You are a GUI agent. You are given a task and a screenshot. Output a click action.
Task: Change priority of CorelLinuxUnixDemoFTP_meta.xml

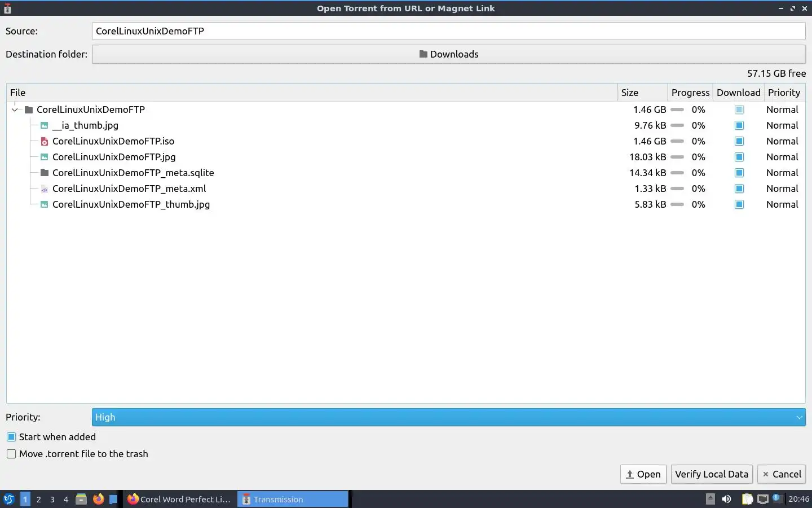pyautogui.click(x=782, y=189)
